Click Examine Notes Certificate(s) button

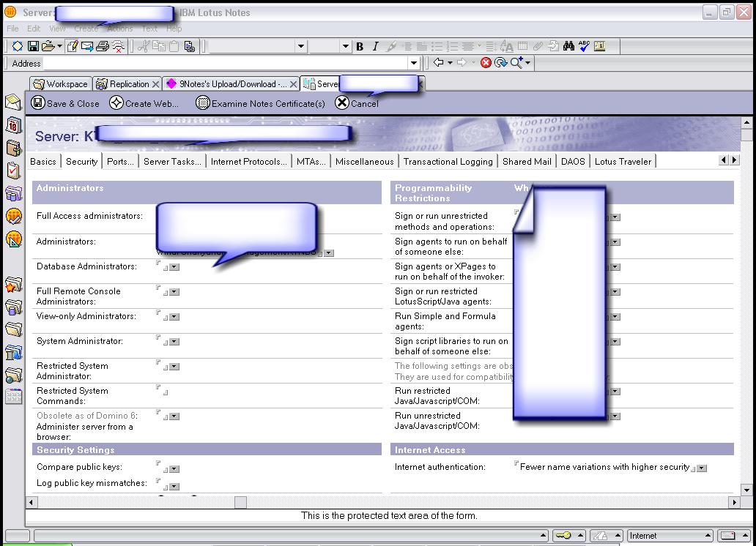click(x=260, y=103)
